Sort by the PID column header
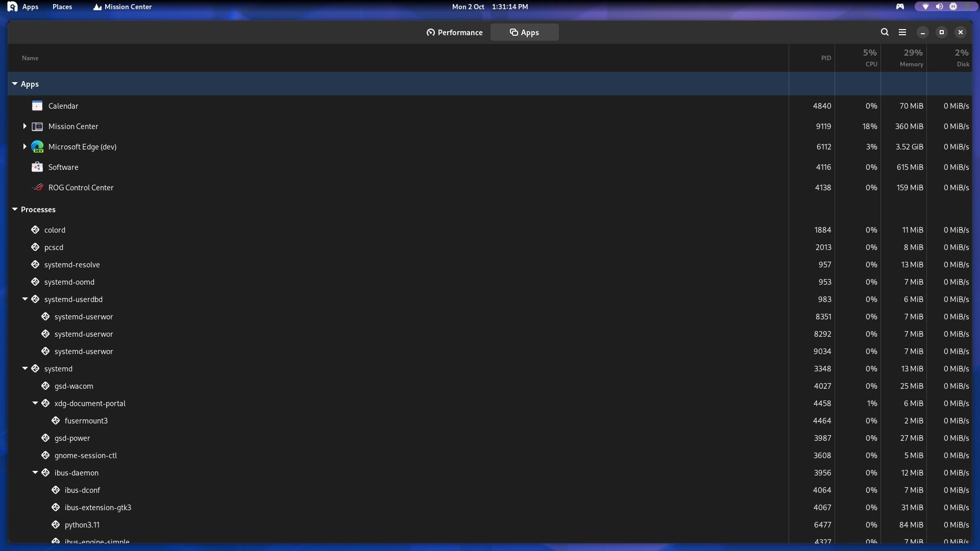Screen dimensions: 980x551 pyautogui.click(x=826, y=58)
